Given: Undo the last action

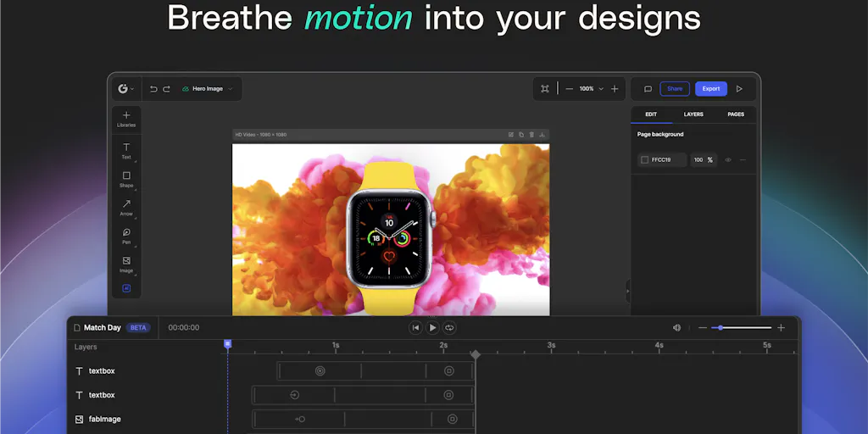Looking at the screenshot, I should (153, 88).
